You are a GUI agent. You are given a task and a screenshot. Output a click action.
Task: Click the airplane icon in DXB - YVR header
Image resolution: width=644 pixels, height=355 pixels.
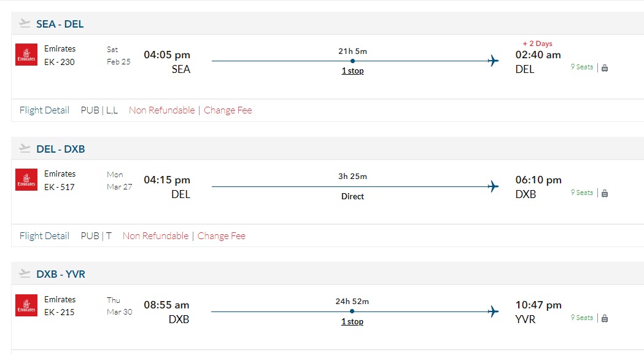[x=25, y=274]
